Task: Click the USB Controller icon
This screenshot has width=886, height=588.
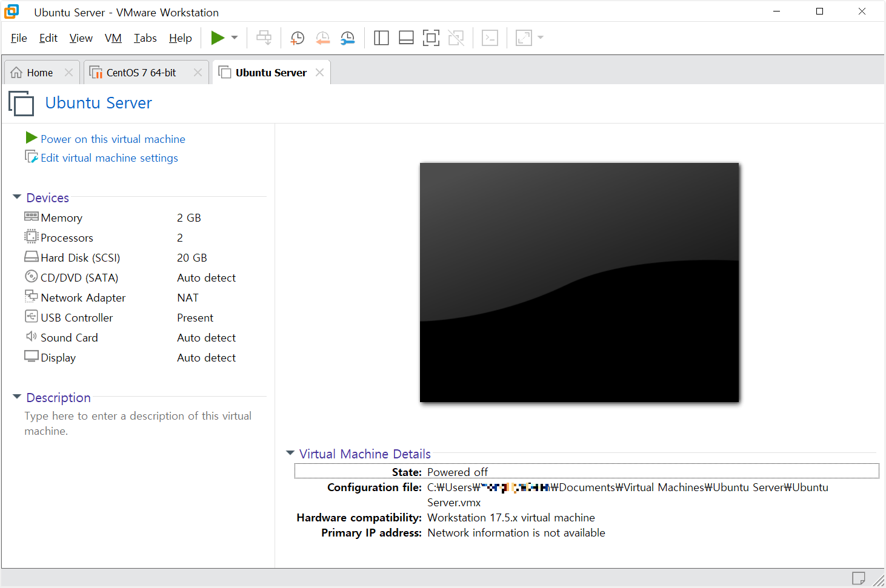Action: 32,316
